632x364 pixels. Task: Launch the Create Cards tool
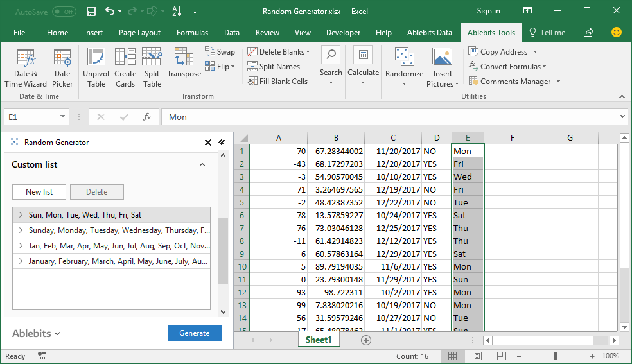pos(125,67)
